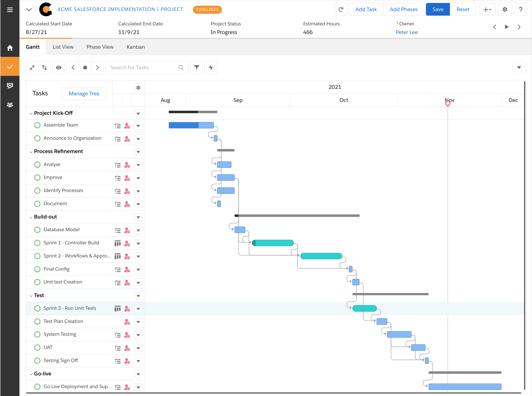This screenshot has height=396, width=532.
Task: Open Peter Lee's owner profile link
Action: [x=406, y=32]
